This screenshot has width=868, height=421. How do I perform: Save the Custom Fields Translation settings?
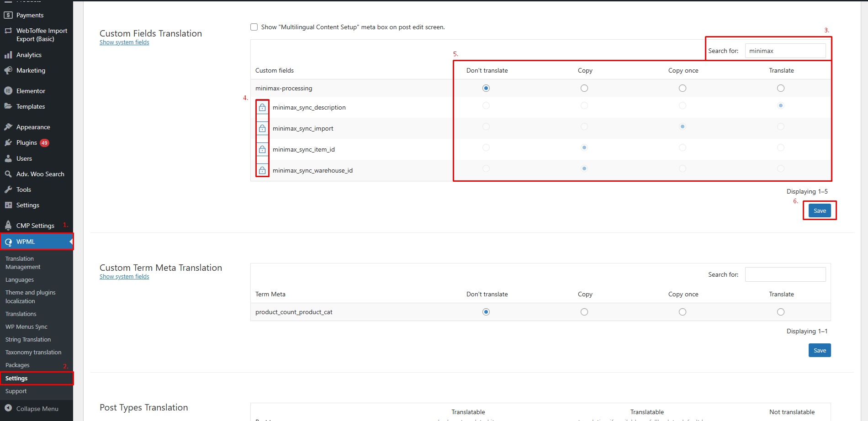[820, 210]
